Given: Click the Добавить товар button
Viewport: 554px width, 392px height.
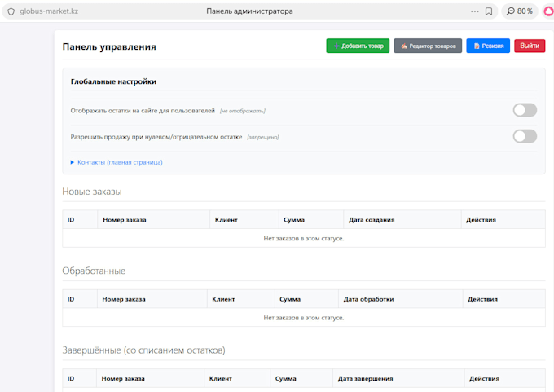Looking at the screenshot, I should (x=358, y=46).
